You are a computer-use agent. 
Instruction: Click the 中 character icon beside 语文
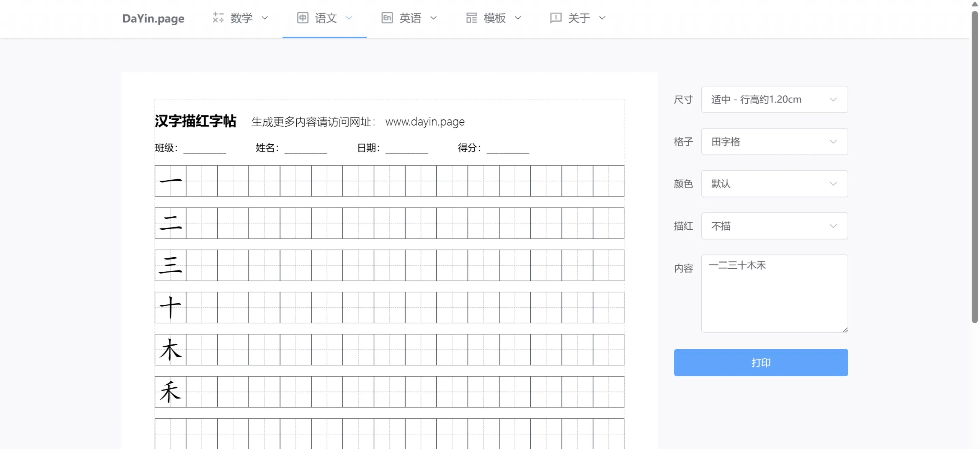click(x=302, y=18)
